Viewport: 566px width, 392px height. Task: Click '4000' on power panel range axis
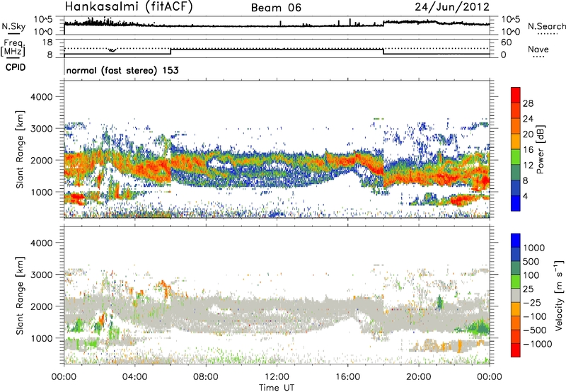tap(41, 97)
